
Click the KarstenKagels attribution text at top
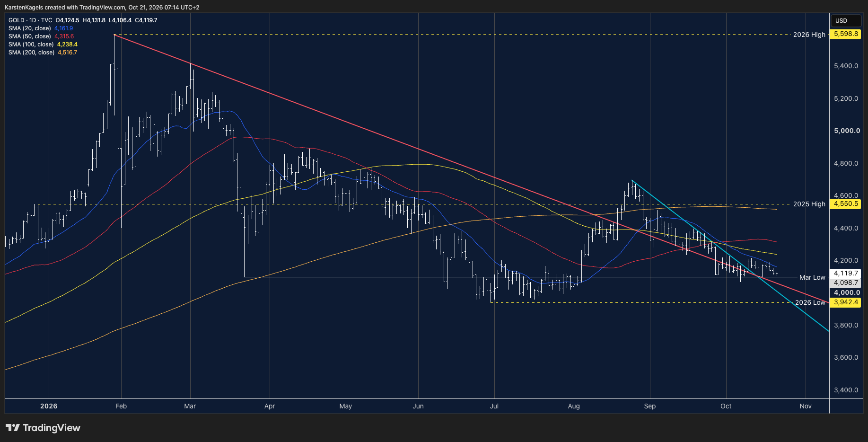(x=102, y=8)
